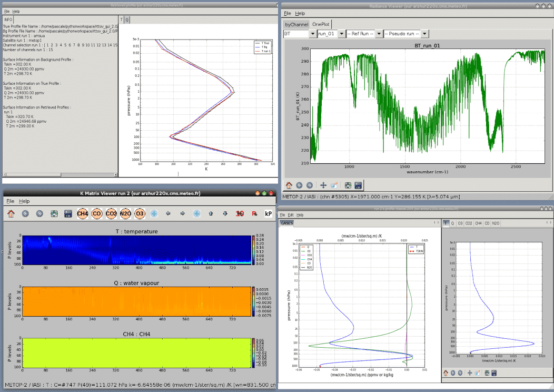Open Help menu in K Matrix Viewer
The height and width of the screenshot is (392, 554).
coord(24,201)
